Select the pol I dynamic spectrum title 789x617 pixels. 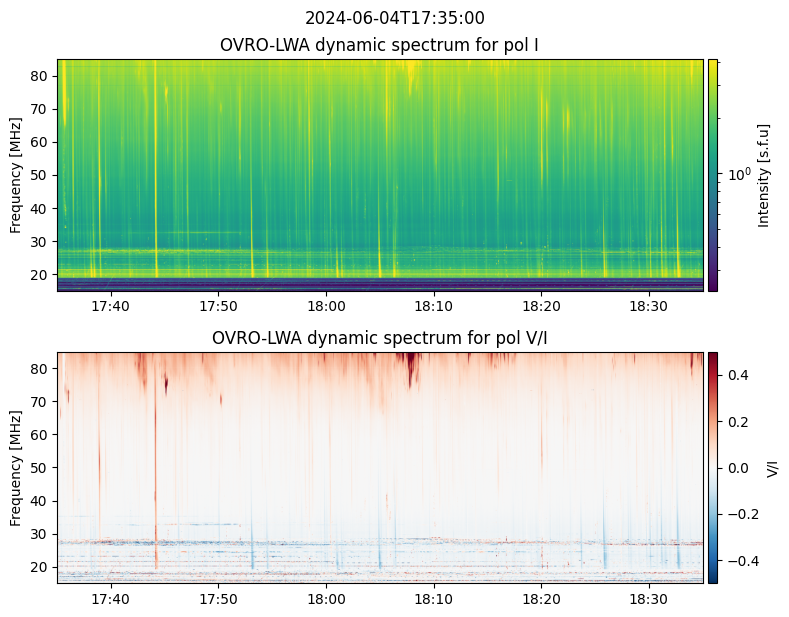(379, 45)
